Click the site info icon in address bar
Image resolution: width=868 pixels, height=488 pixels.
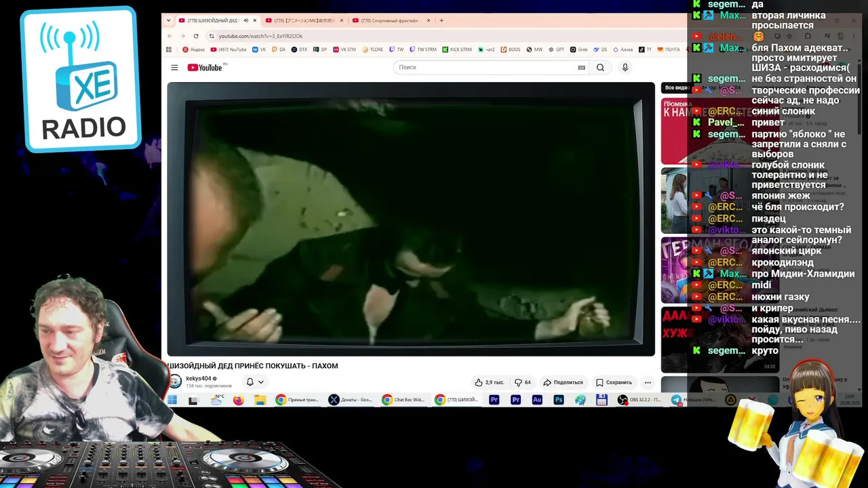click(x=212, y=36)
